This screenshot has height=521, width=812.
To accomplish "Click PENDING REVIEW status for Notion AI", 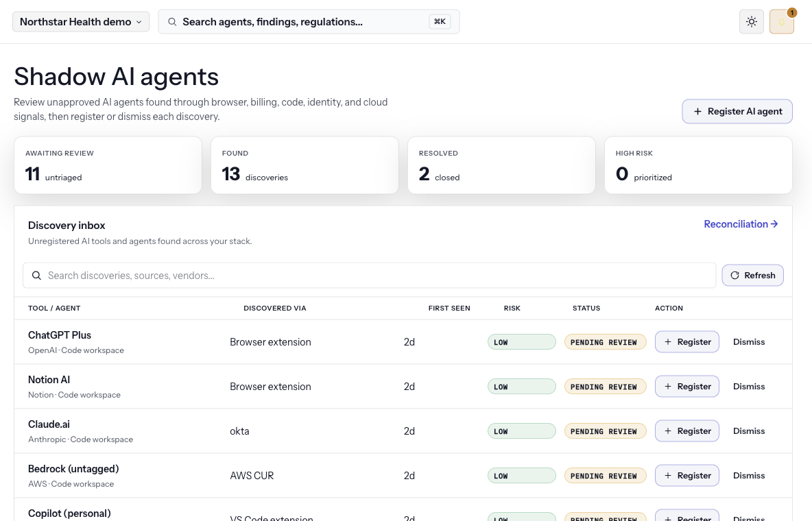I will pos(605,387).
